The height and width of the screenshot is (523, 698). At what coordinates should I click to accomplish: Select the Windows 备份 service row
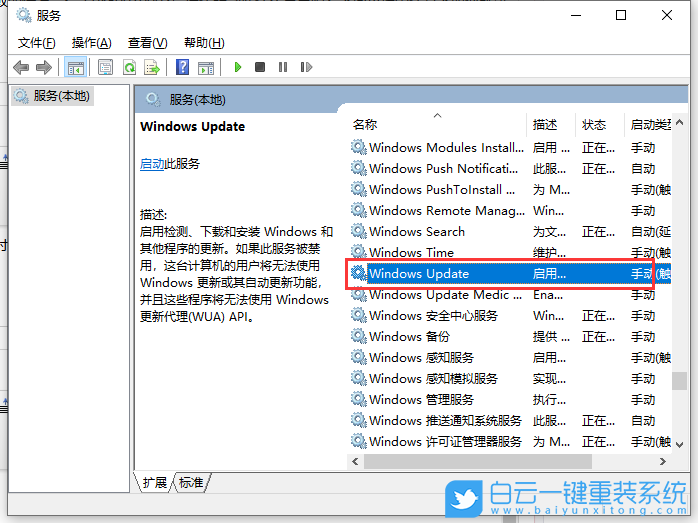coord(510,337)
